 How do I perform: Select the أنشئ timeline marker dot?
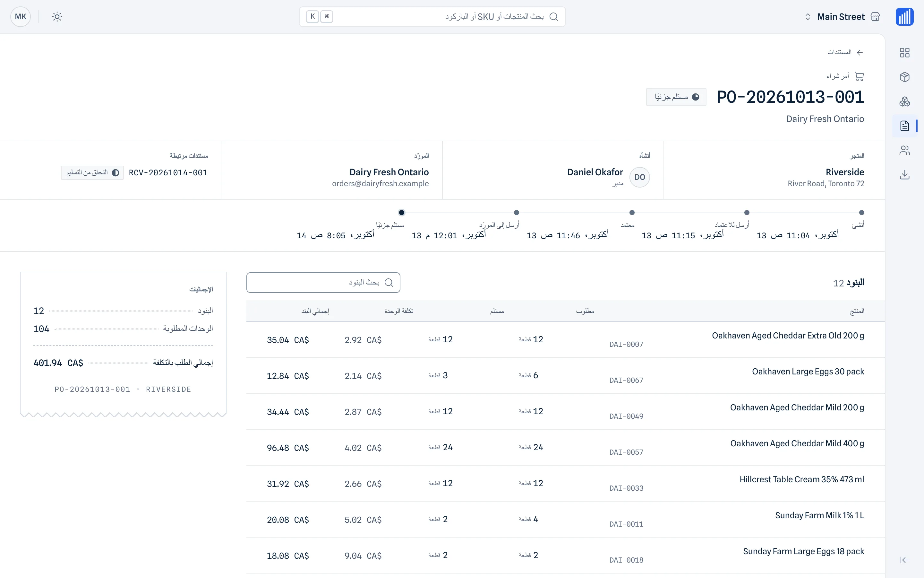(x=861, y=213)
